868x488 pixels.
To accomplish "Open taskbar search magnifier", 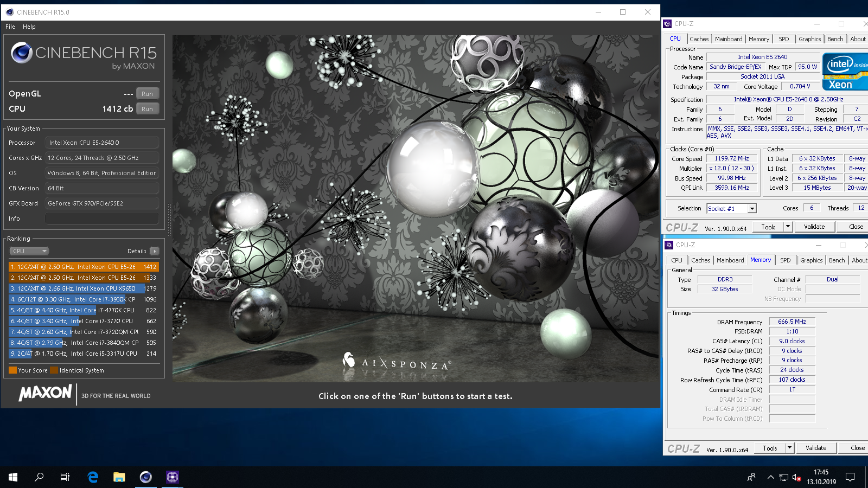I will pyautogui.click(x=39, y=477).
